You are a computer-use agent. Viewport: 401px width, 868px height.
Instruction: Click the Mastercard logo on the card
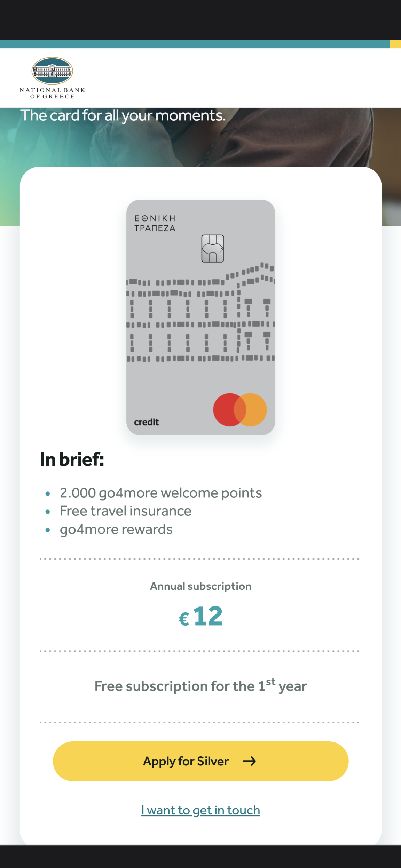(x=240, y=410)
